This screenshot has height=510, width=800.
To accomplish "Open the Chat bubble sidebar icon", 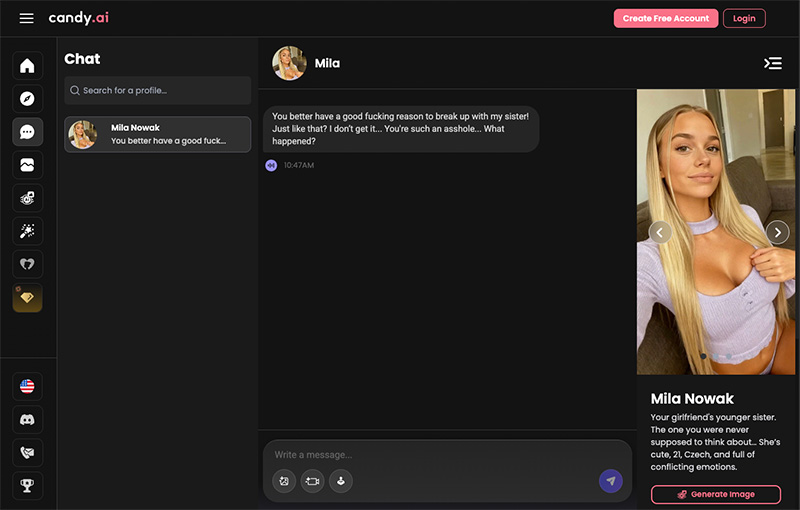I will [27, 132].
